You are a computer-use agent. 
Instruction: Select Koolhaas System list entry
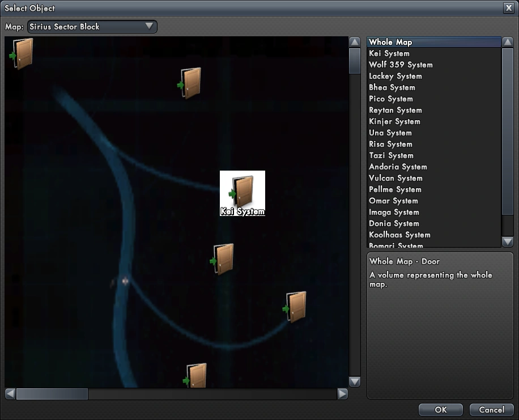pos(434,235)
